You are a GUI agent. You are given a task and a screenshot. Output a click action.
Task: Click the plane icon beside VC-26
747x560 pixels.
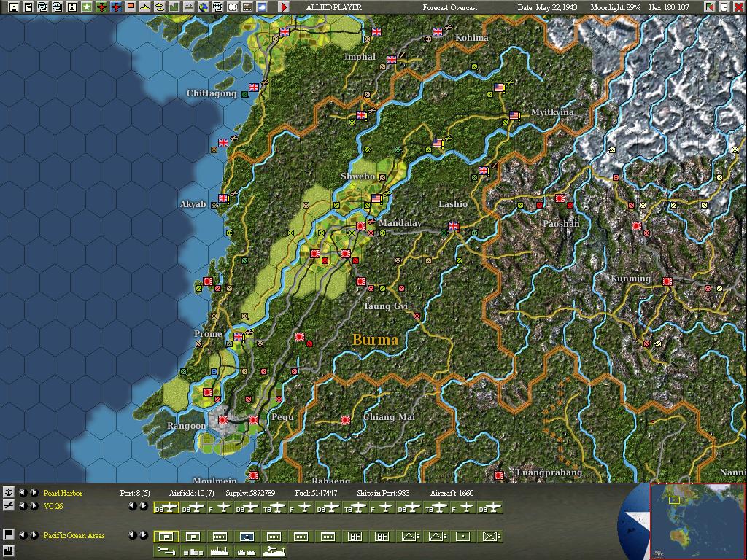coord(8,506)
